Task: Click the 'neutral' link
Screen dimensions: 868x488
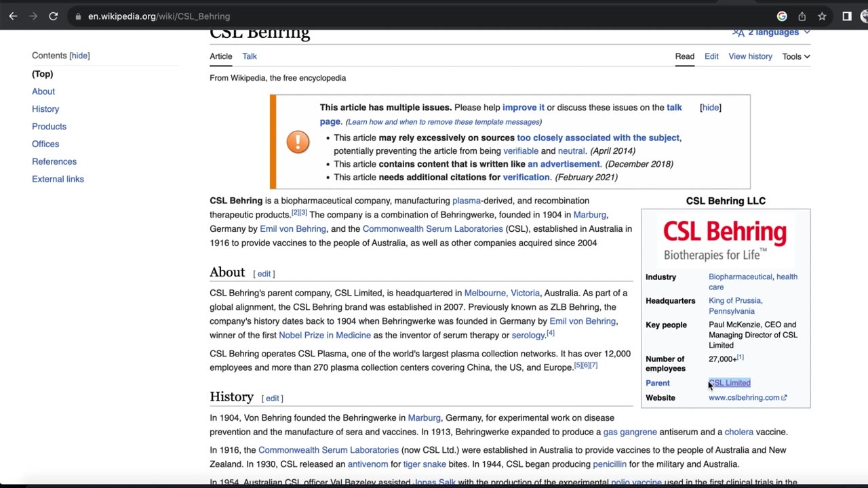Action: [x=571, y=151]
